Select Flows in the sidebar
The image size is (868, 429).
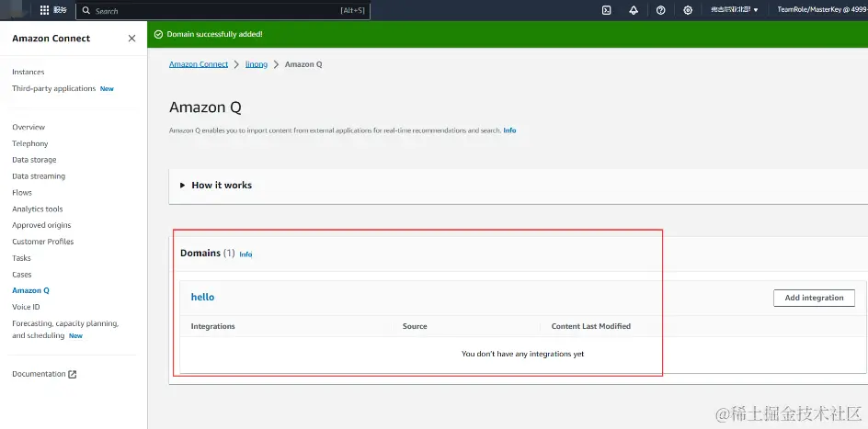click(22, 193)
